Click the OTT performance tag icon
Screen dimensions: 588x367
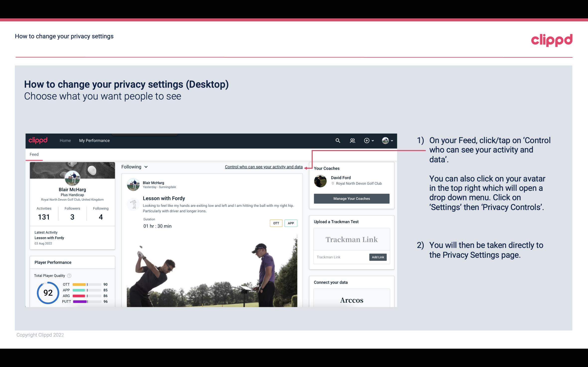(276, 223)
